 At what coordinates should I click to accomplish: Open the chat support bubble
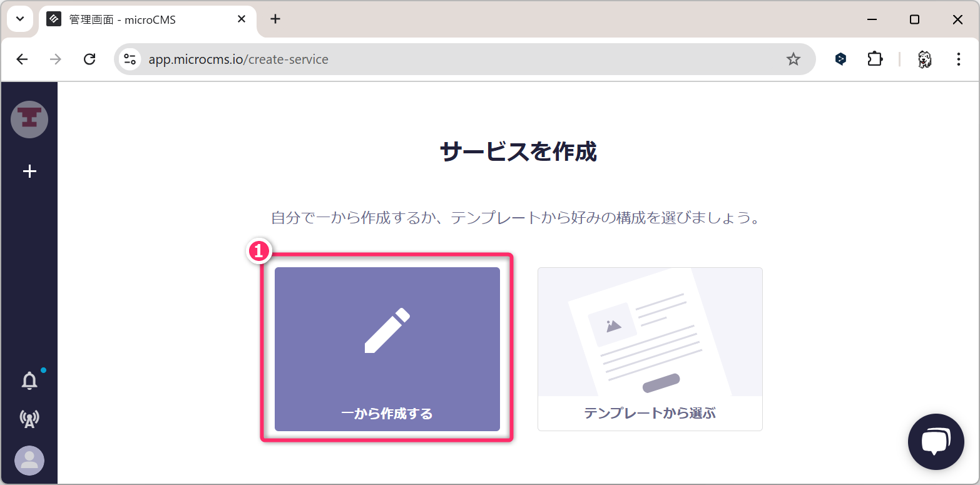(x=936, y=442)
